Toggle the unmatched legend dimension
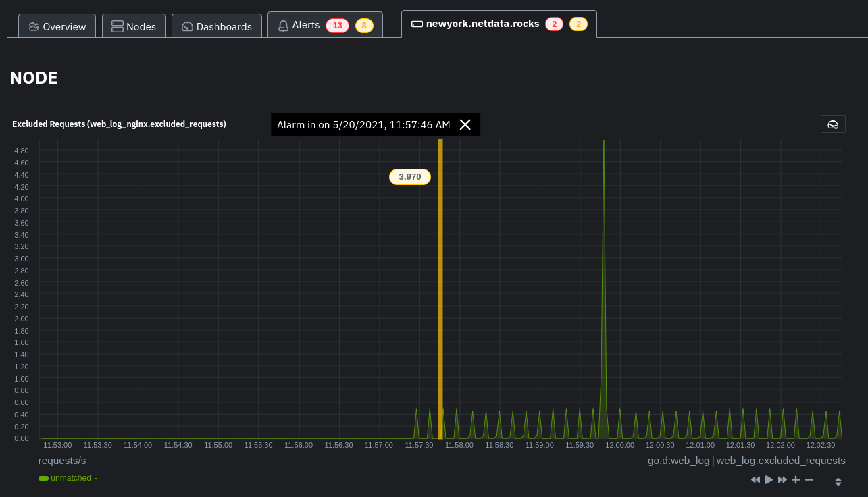The height and width of the screenshot is (497, 868). [x=72, y=478]
